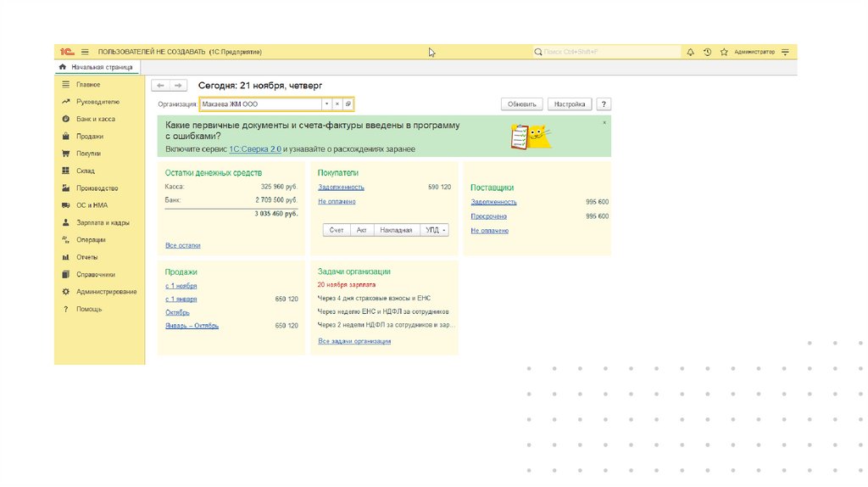This screenshot has height=487, width=868.
Task: Go to previous day with back arrow
Action: [160, 86]
